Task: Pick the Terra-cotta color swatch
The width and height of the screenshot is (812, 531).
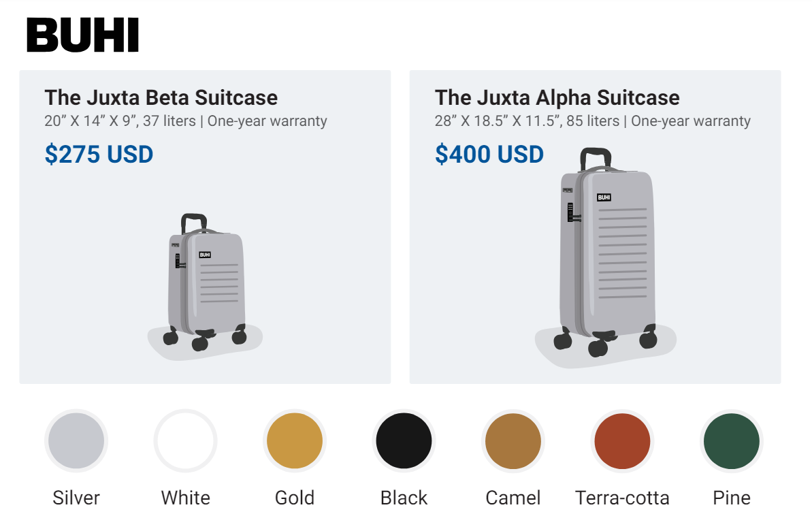Action: click(623, 441)
